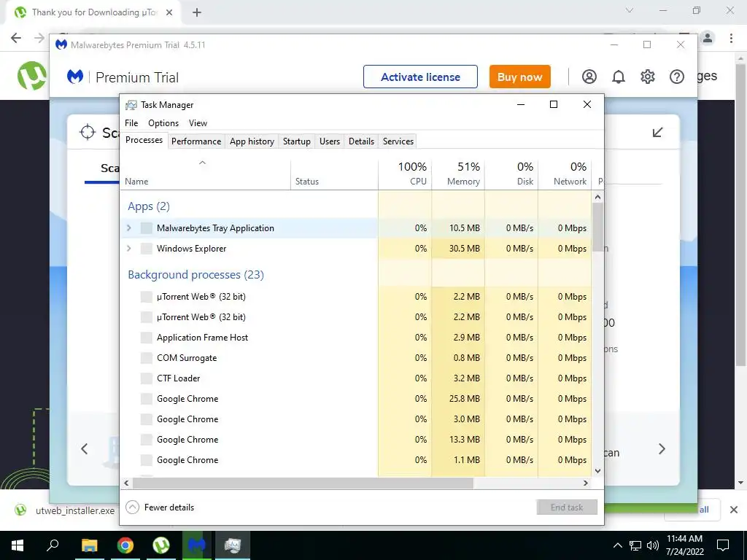Open the volume control in system tray

pos(653,545)
